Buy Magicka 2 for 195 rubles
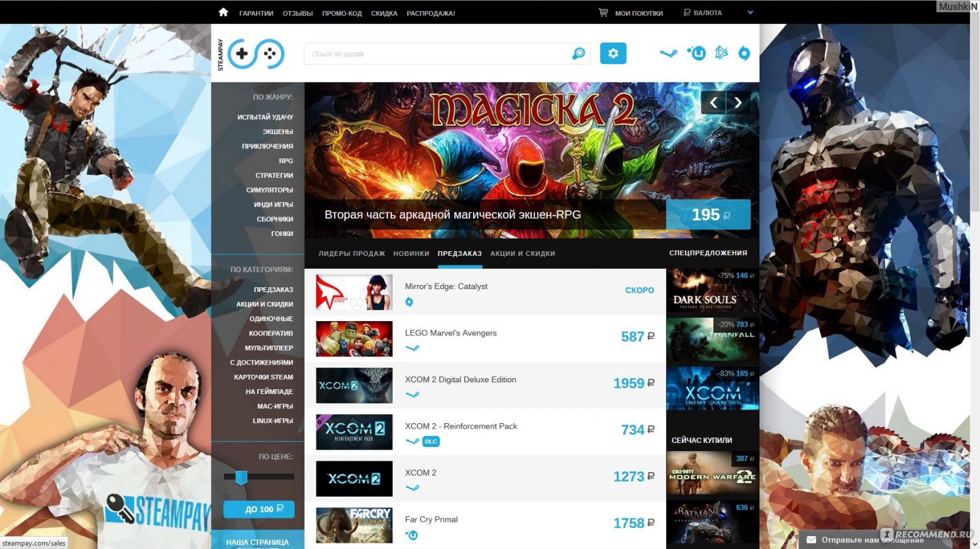Viewport: 980px width, 549px height. (708, 215)
